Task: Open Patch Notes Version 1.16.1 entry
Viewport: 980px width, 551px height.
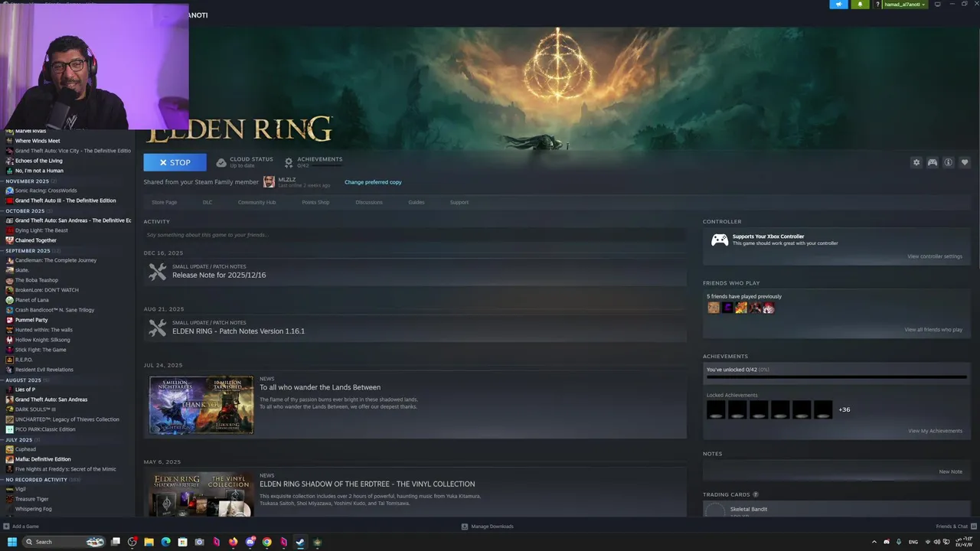Action: [x=414, y=328]
